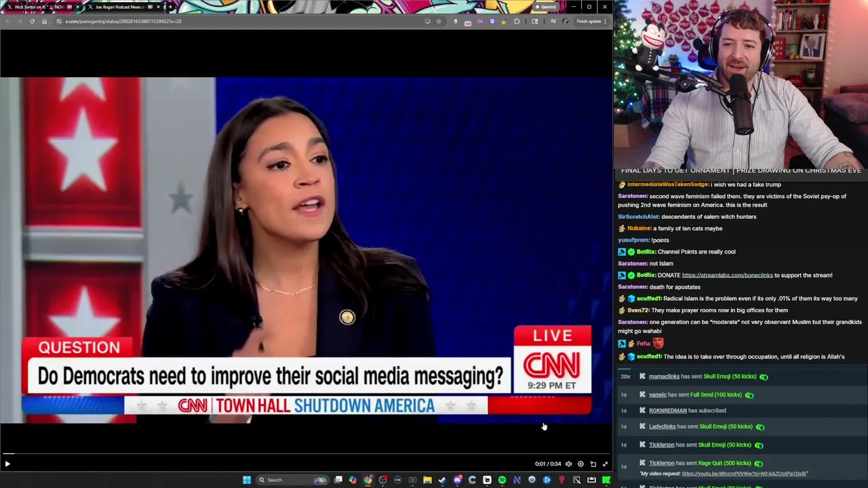The width and height of the screenshot is (868, 488).
Task: Click chat username Sven72
Action: [638, 310]
